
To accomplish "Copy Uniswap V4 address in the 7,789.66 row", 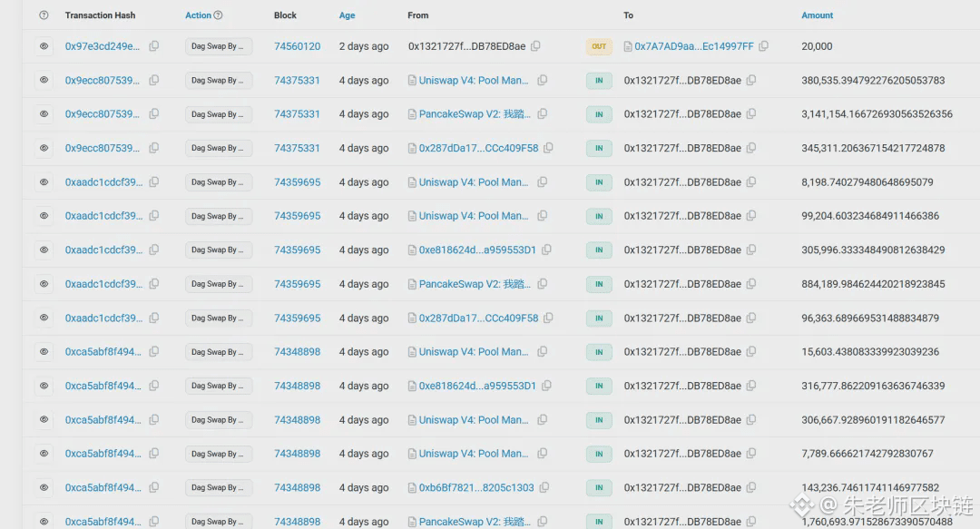I will point(543,454).
